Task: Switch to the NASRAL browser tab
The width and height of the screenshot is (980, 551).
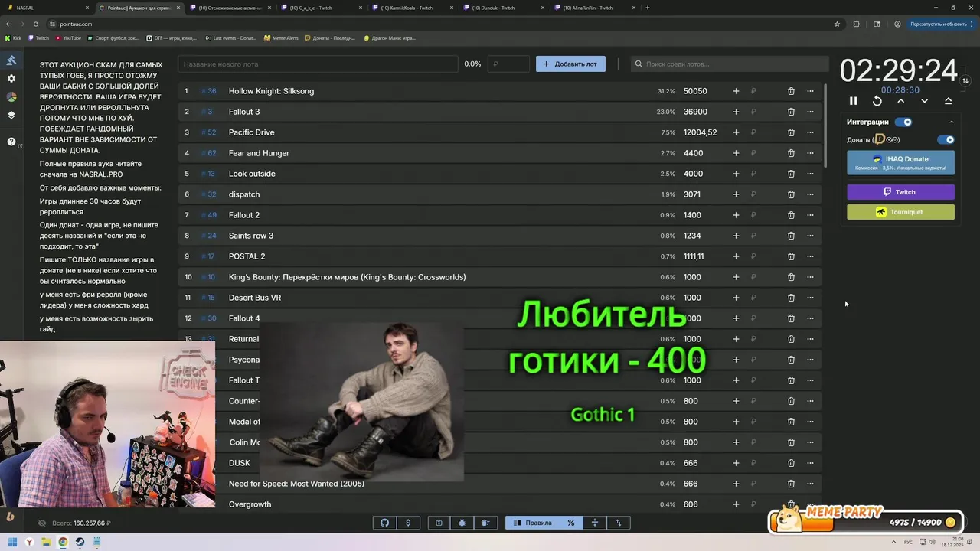Action: (x=46, y=8)
